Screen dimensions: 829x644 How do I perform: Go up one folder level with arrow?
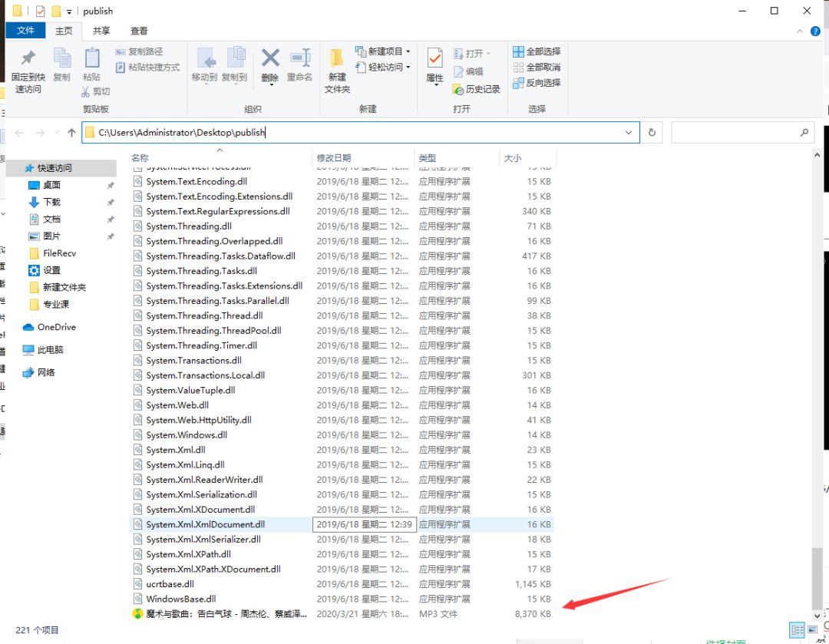pos(72,133)
